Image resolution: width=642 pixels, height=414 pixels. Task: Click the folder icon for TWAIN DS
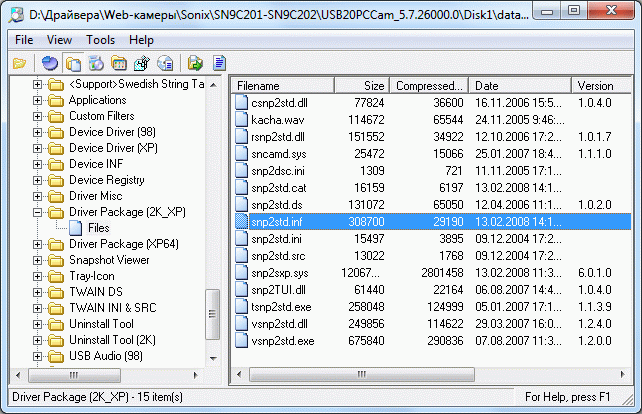coord(56,292)
